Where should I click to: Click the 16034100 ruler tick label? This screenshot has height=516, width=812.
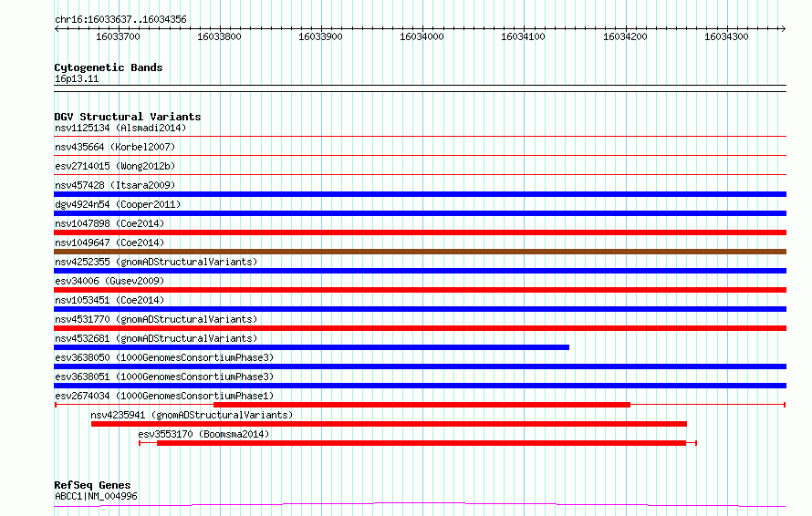click(523, 36)
